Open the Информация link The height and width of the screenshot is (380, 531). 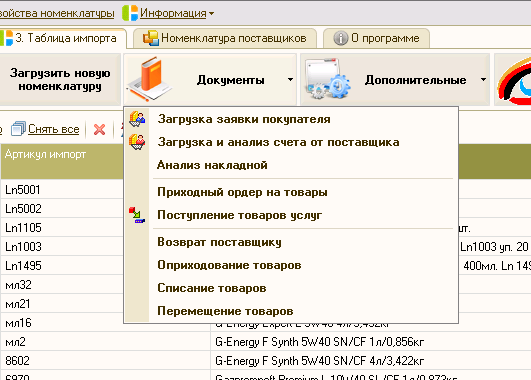click(173, 13)
